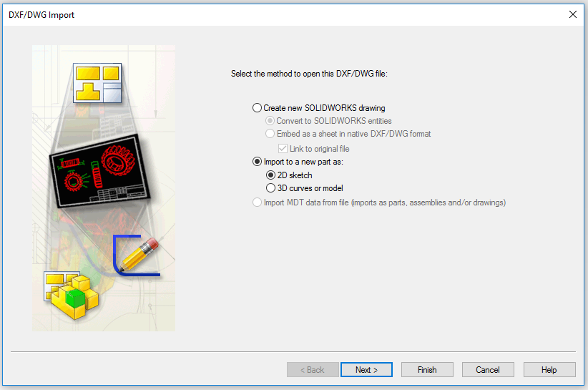Image resolution: width=588 pixels, height=390 pixels.
Task: Choose the 2D sketch radio button
Action: coord(270,175)
